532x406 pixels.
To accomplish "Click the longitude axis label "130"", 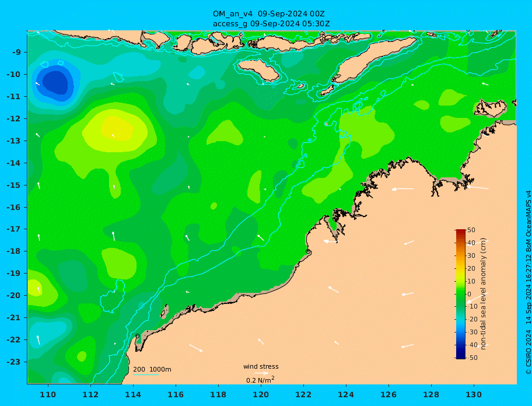I will click(x=474, y=394).
